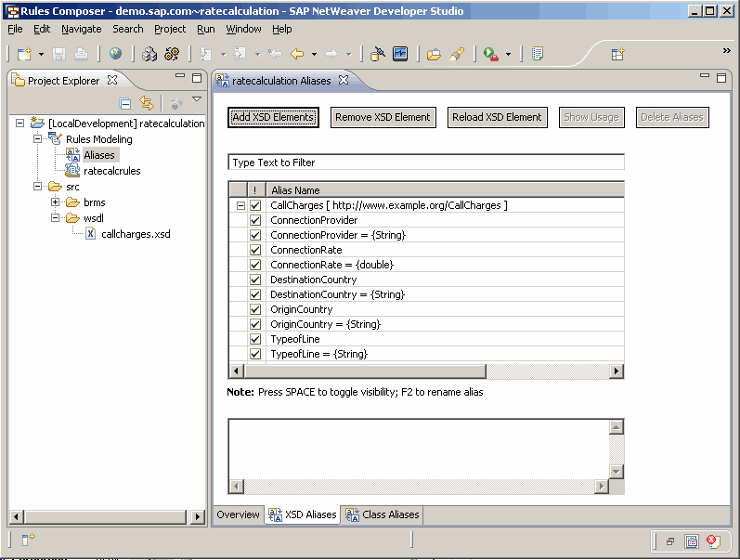This screenshot has height=560, width=740.
Task: Uncheck TypeofLine = {String} checkbox
Action: click(x=255, y=354)
